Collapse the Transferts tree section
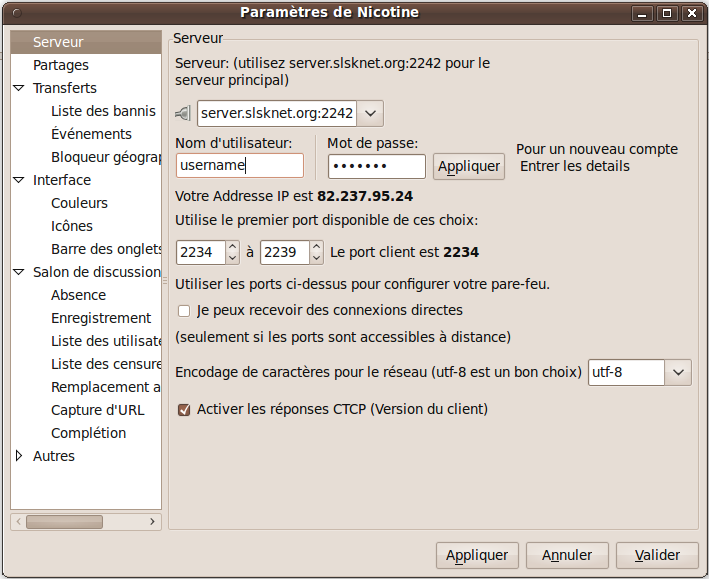Image resolution: width=709 pixels, height=579 pixels. (x=19, y=88)
